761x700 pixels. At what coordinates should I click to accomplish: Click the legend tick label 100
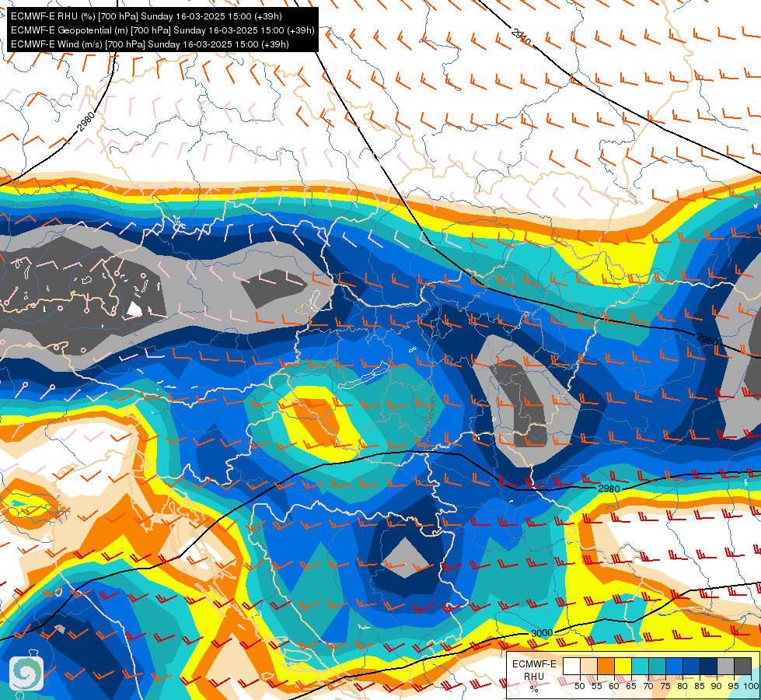pos(752,686)
